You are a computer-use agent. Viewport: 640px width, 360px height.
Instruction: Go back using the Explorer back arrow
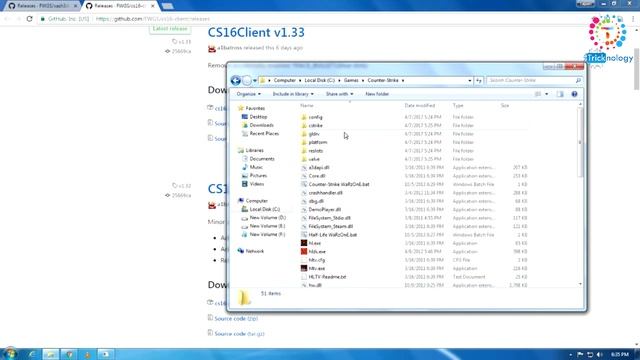click(236, 80)
